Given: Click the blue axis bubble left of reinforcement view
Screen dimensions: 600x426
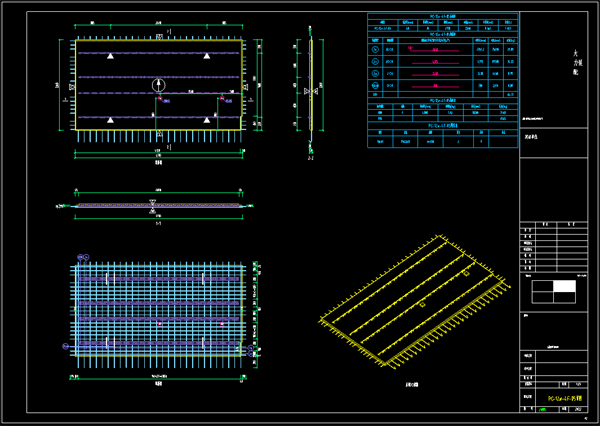Looking at the screenshot, I should 65,346.
